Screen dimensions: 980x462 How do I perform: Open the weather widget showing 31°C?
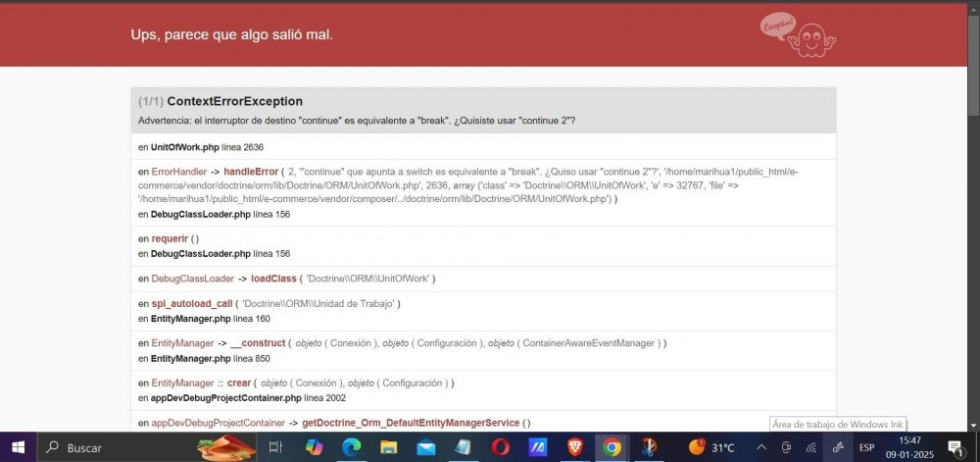pos(711,447)
